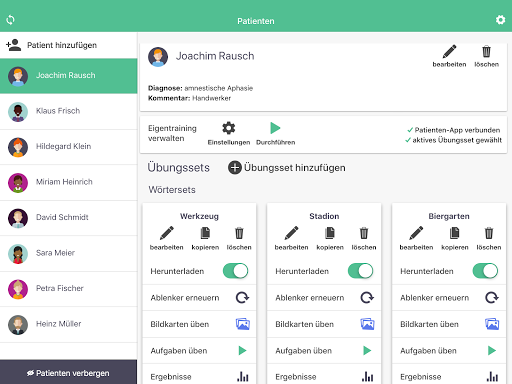Select patient Hildegard Klein
This screenshot has height=384, width=512.
coord(69,147)
